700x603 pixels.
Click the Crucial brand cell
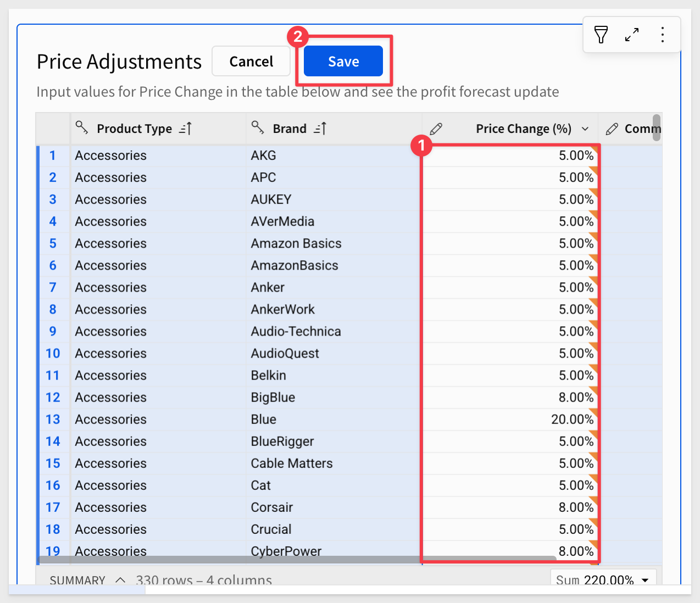334,529
